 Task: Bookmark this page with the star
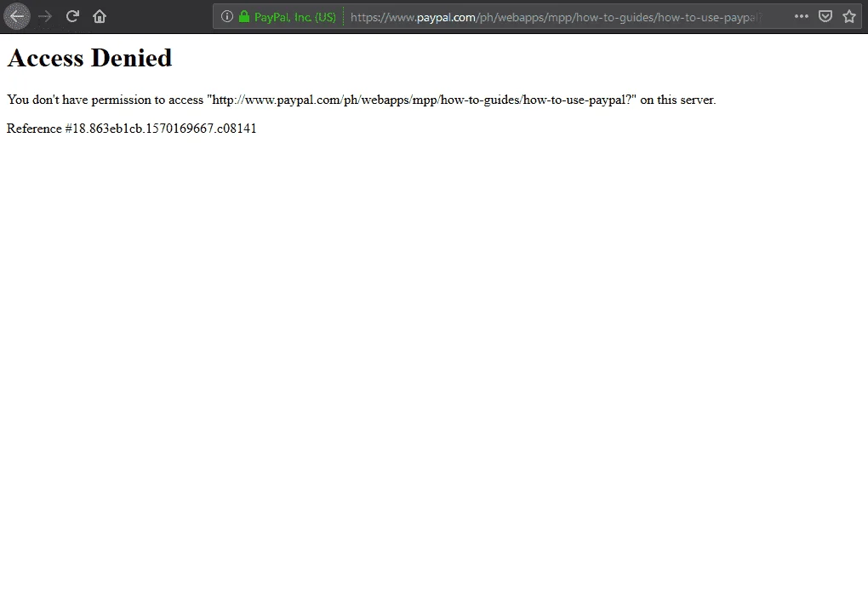pos(849,17)
